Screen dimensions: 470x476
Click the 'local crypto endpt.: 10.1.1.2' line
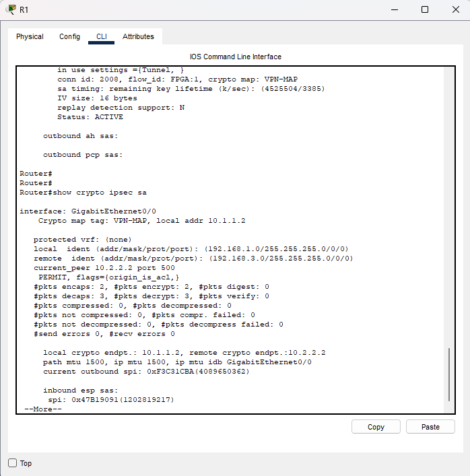184,352
